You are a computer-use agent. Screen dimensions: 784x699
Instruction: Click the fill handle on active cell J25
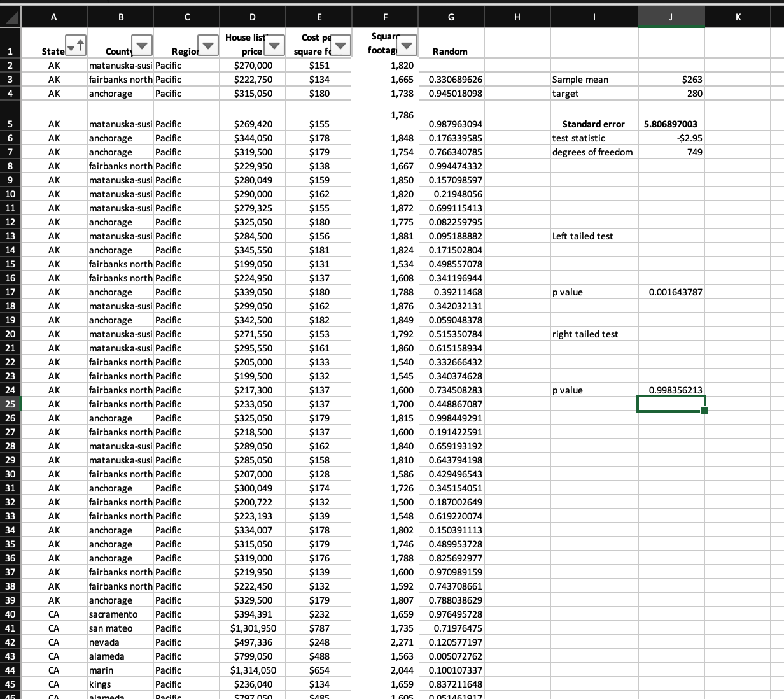click(704, 411)
